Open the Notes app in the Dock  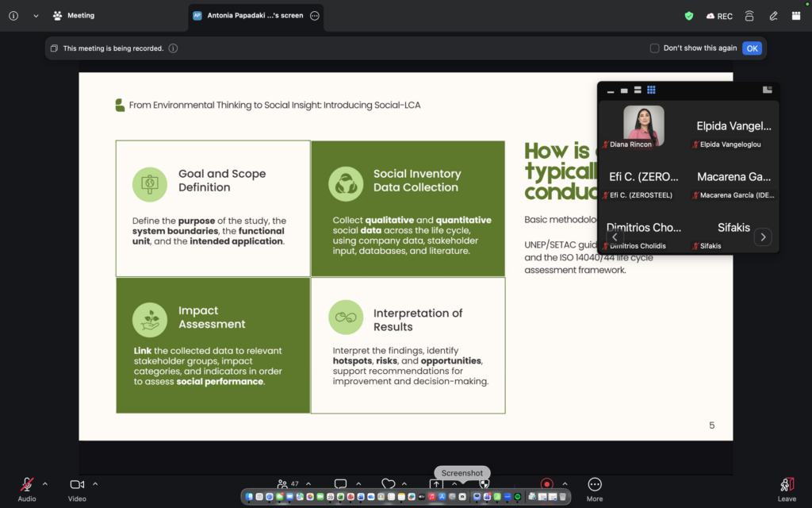[x=401, y=497]
